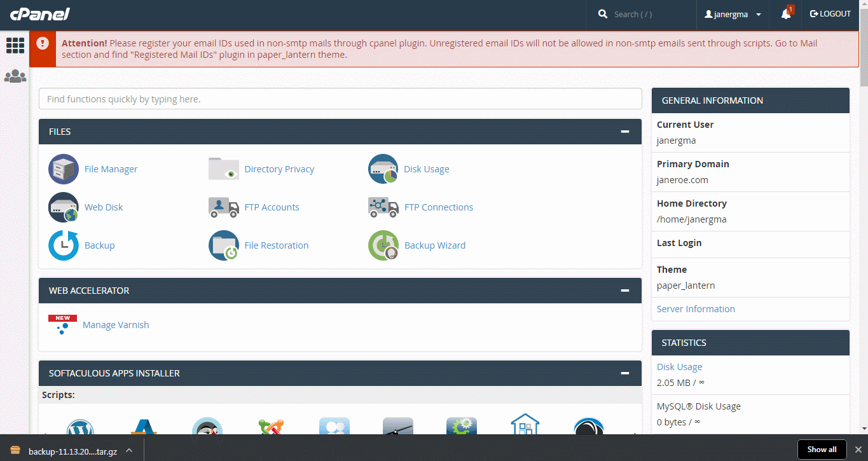The height and width of the screenshot is (461, 868).
Task: Open the FTP Connections icon
Action: point(383,207)
